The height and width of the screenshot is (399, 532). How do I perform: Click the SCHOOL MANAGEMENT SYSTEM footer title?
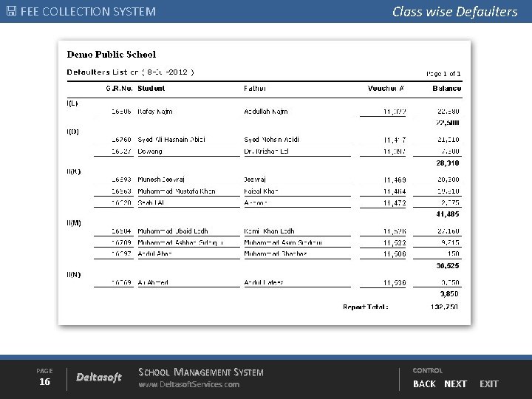pos(201,372)
